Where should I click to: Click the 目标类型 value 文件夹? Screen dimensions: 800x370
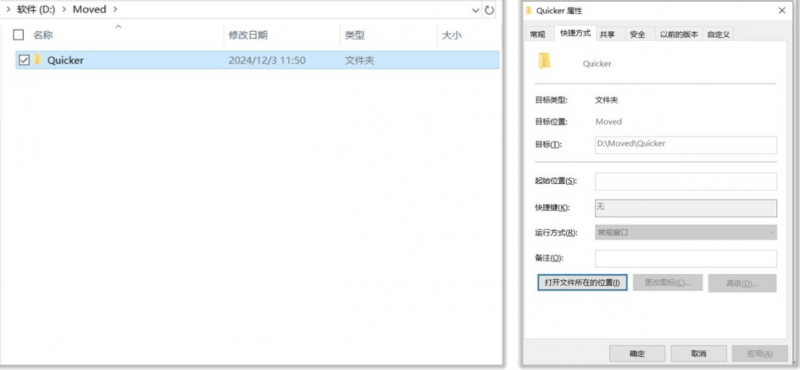pyautogui.click(x=607, y=101)
